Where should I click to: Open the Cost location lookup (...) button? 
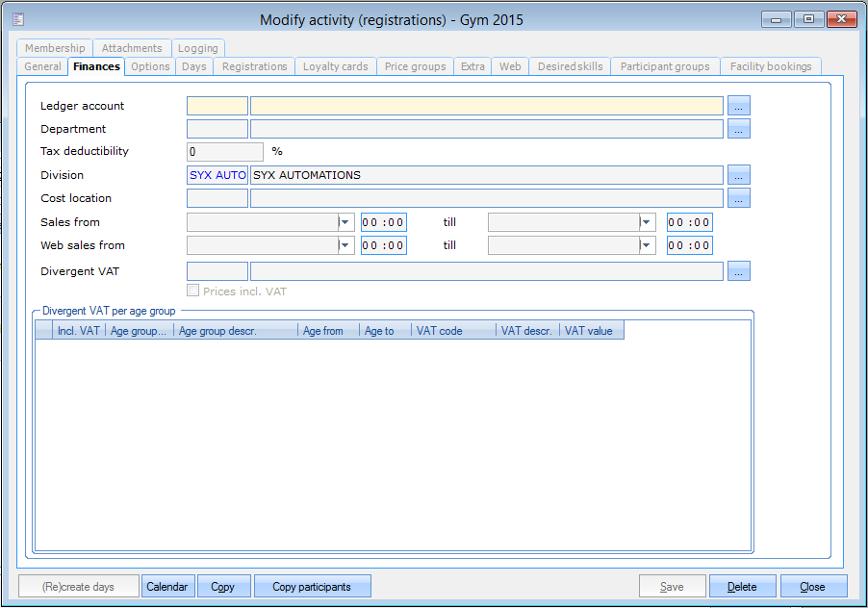pyautogui.click(x=738, y=198)
